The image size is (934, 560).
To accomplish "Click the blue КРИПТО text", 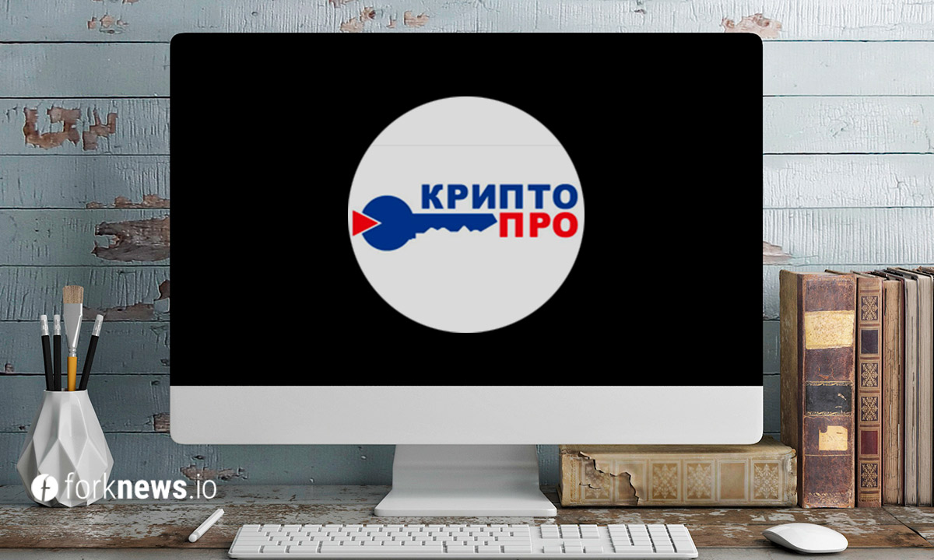I will tap(499, 195).
